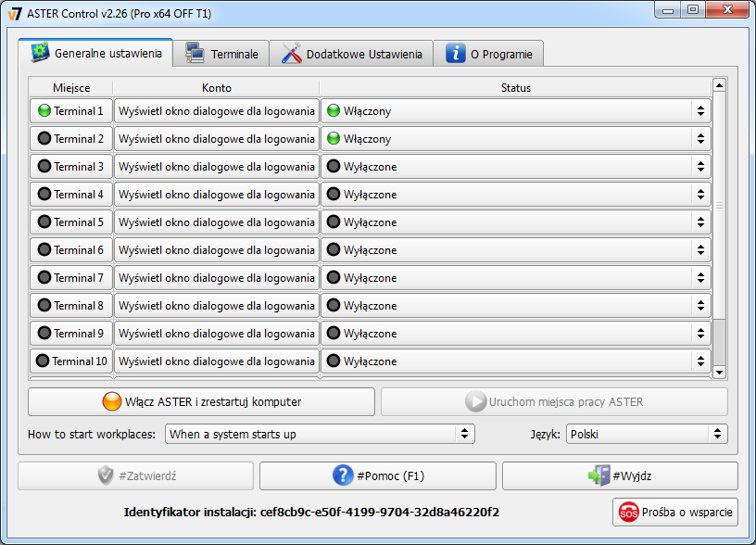Click Uruchom miejsca pracy ASTER button
The image size is (756, 545).
click(x=554, y=401)
